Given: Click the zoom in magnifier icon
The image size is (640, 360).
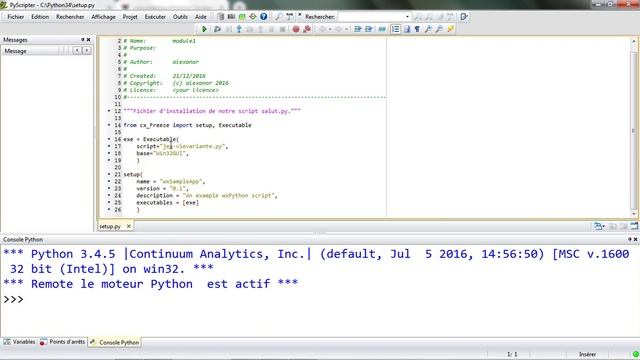Looking at the screenshot, I should (x=428, y=29).
